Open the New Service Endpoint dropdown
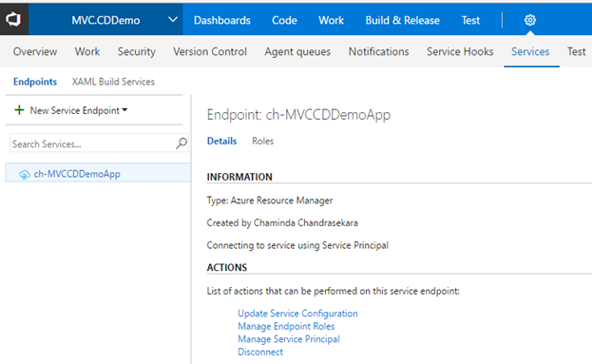The width and height of the screenshot is (592, 364). point(79,110)
